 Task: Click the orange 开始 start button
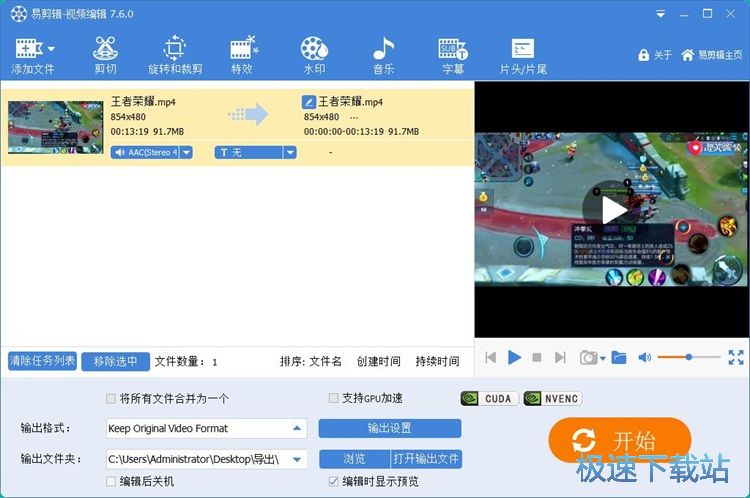620,440
